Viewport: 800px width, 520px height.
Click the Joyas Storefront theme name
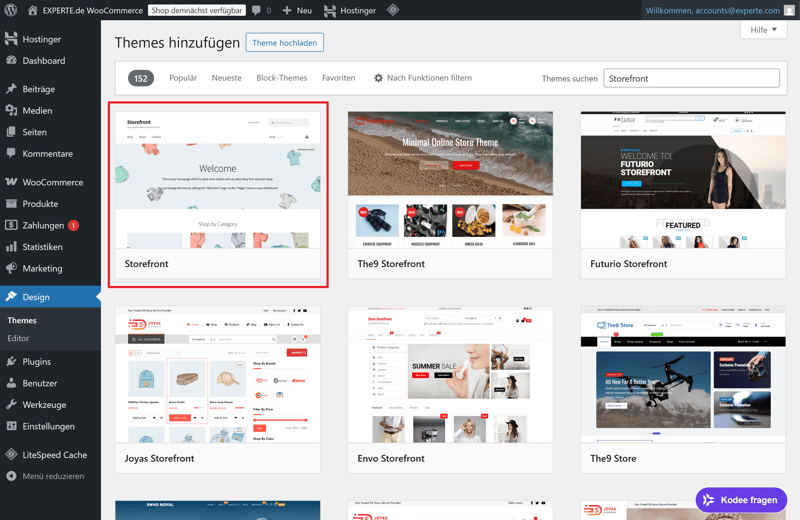[x=159, y=458]
